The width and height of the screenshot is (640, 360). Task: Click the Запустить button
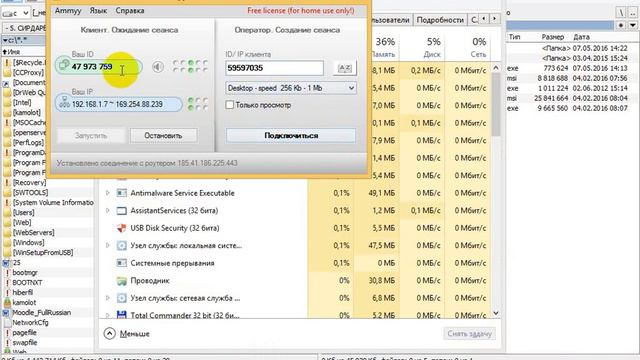pyautogui.click(x=91, y=136)
